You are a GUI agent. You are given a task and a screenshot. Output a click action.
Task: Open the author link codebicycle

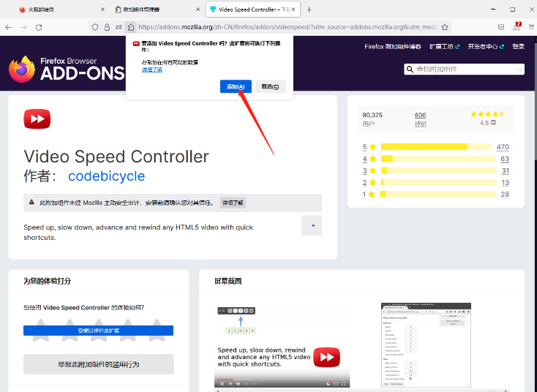pos(107,176)
